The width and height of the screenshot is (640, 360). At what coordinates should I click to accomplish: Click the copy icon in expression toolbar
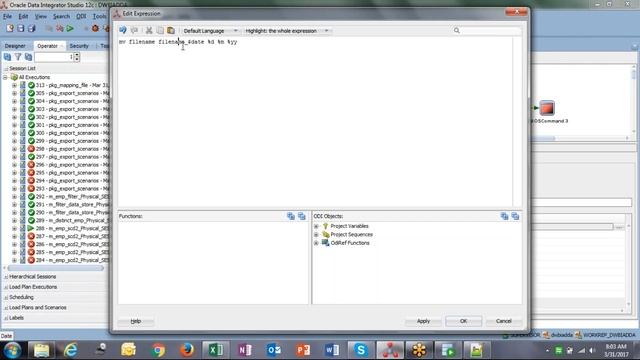(160, 30)
